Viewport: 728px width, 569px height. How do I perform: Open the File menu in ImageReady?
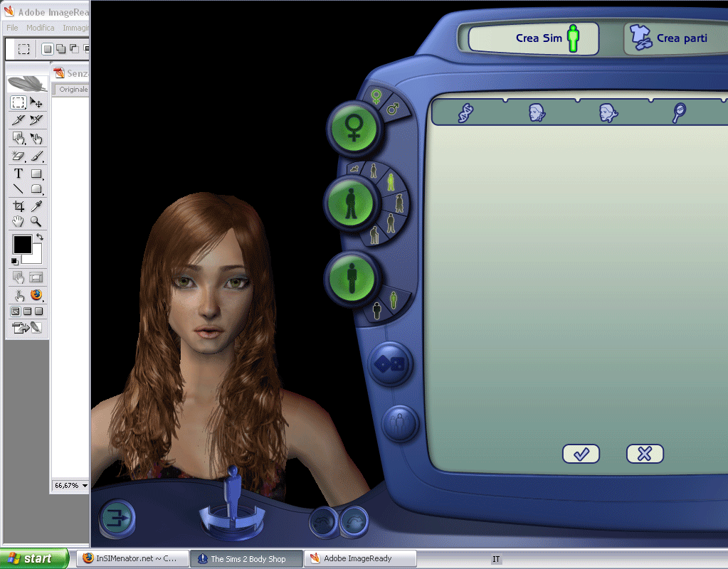(x=12, y=28)
